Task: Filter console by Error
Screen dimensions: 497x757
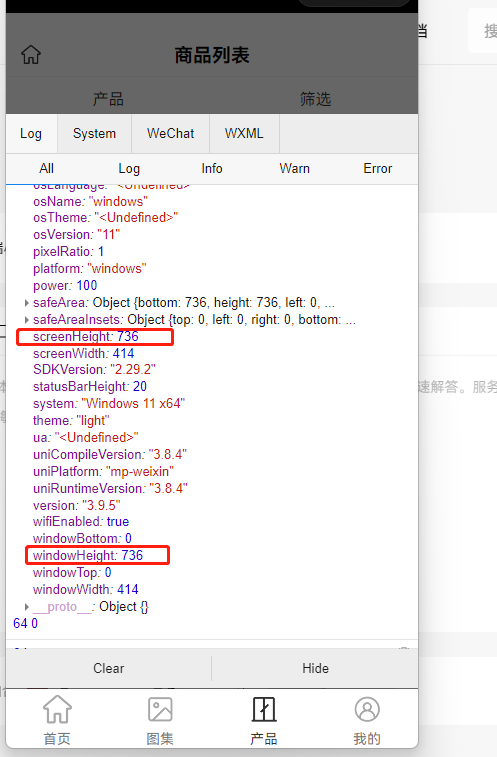Action: [x=377, y=168]
